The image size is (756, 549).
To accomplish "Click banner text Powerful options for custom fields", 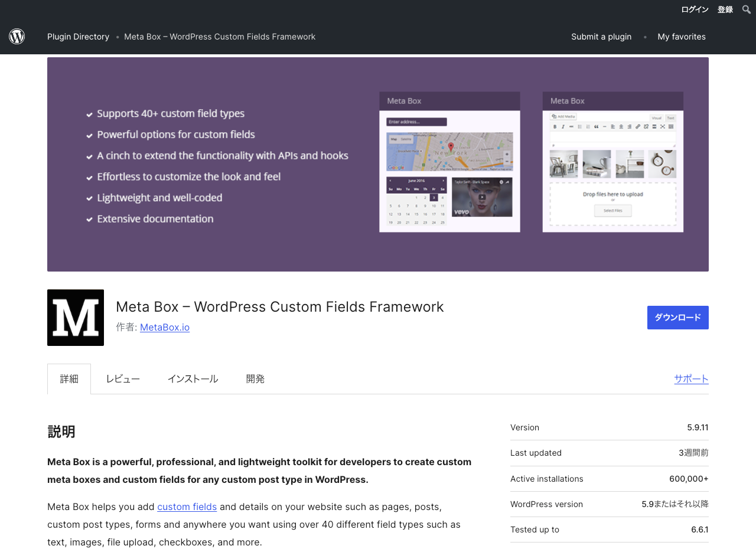I will (x=176, y=135).
